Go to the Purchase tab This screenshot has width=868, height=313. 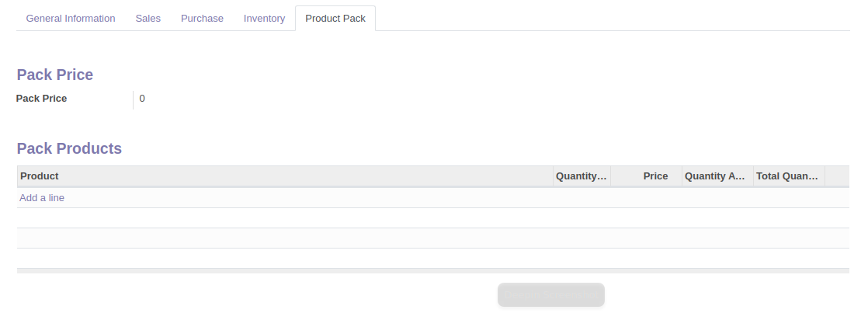(202, 19)
